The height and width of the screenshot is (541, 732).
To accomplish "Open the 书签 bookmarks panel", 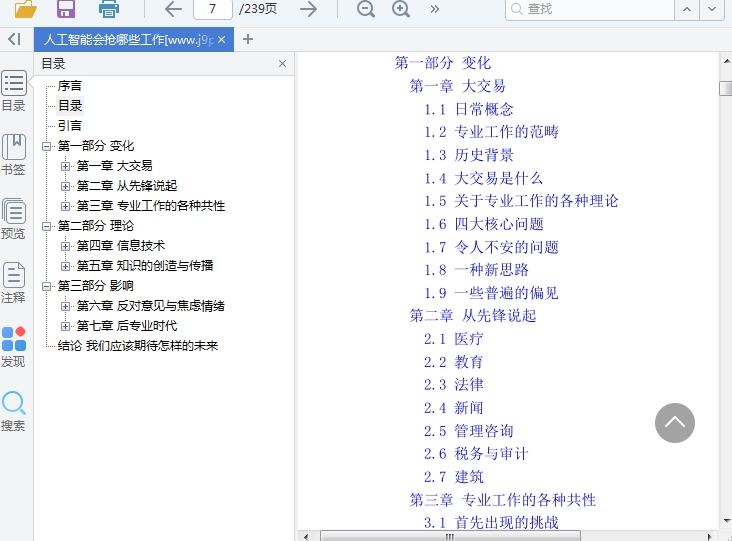I will [x=14, y=155].
